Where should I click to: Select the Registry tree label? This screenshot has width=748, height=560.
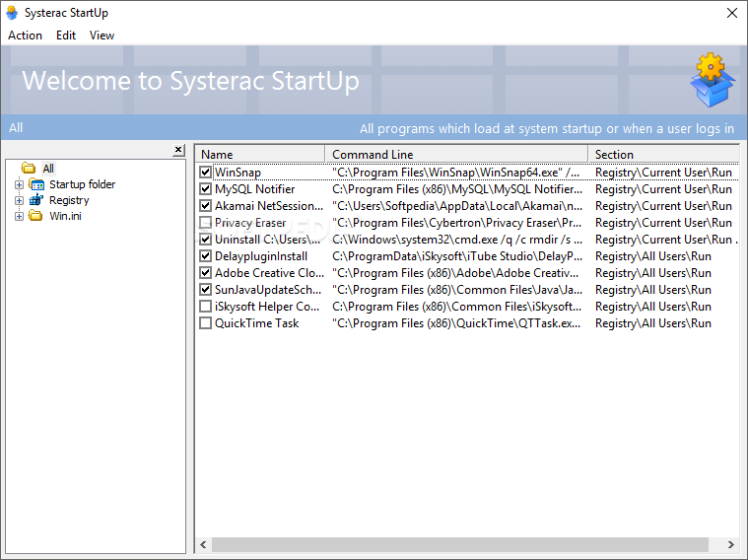69,200
